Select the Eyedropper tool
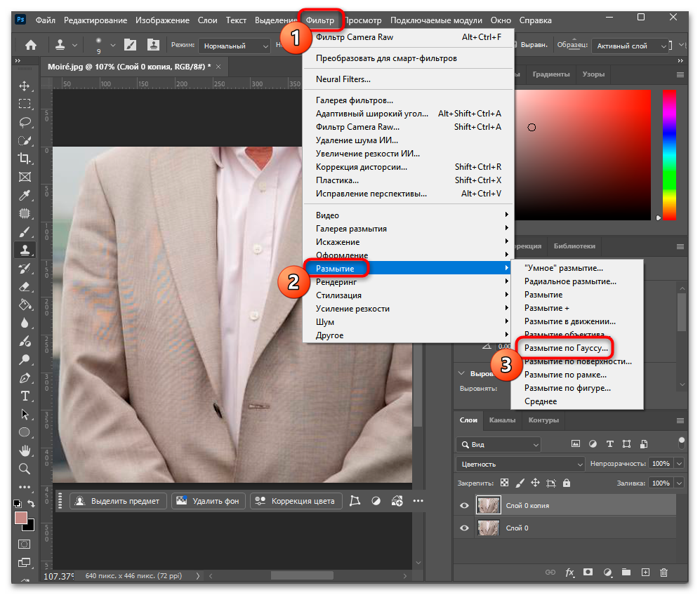 coord(25,195)
